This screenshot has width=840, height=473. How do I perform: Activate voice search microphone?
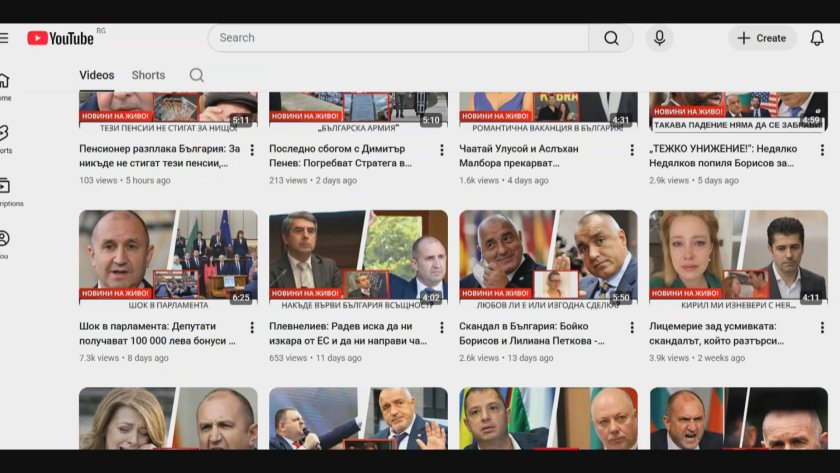(x=659, y=38)
